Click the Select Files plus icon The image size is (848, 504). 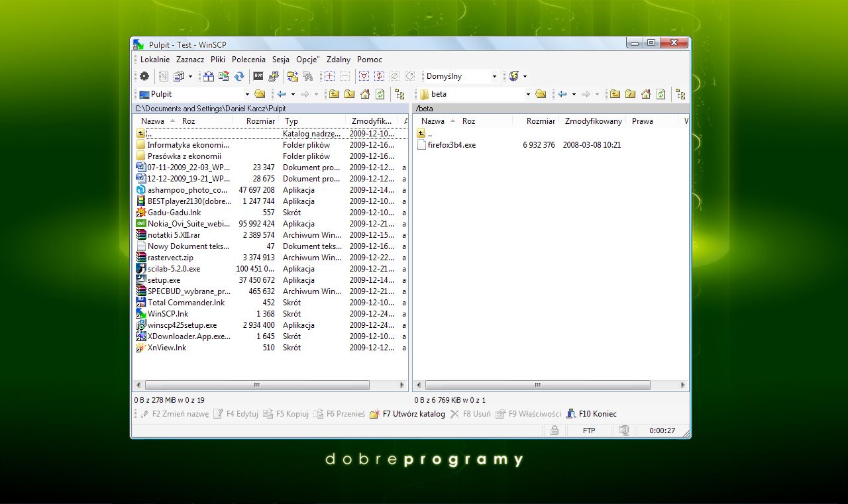[329, 76]
